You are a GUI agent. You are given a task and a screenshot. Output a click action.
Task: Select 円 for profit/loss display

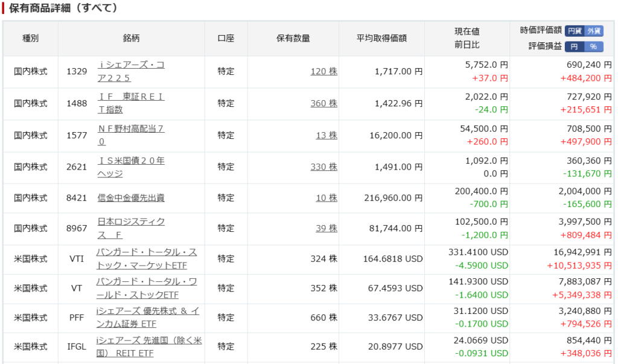(575, 46)
